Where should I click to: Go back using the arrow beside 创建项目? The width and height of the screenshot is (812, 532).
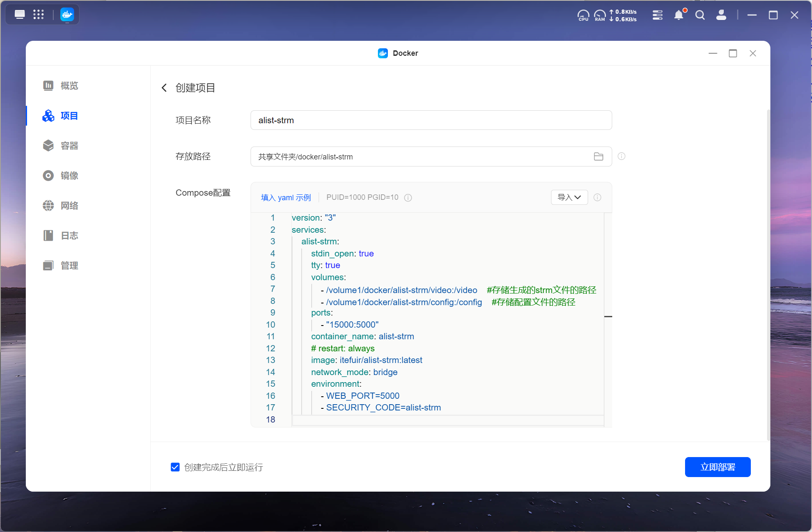coord(164,88)
